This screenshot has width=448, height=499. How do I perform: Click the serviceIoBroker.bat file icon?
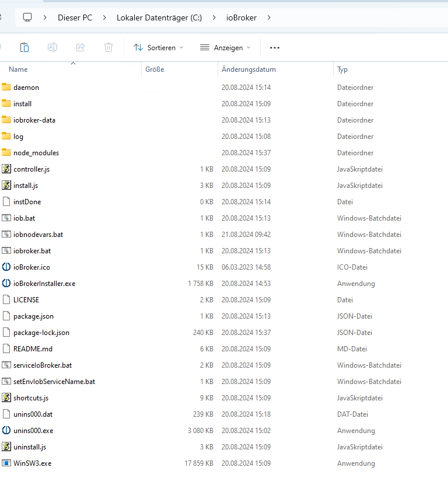pos(6,365)
